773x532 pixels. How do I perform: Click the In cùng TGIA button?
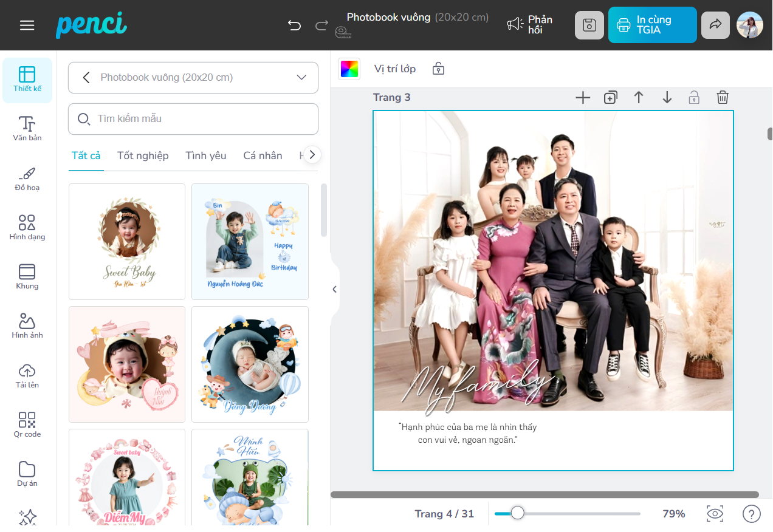(652, 25)
